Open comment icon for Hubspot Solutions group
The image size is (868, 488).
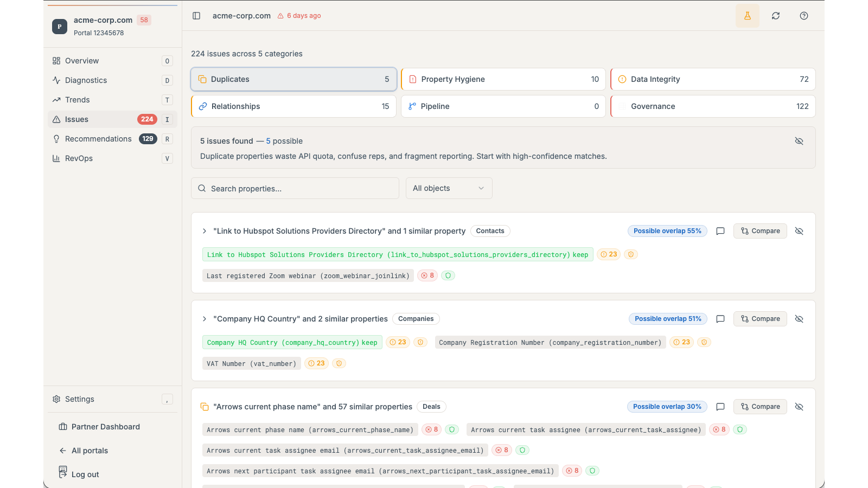720,231
